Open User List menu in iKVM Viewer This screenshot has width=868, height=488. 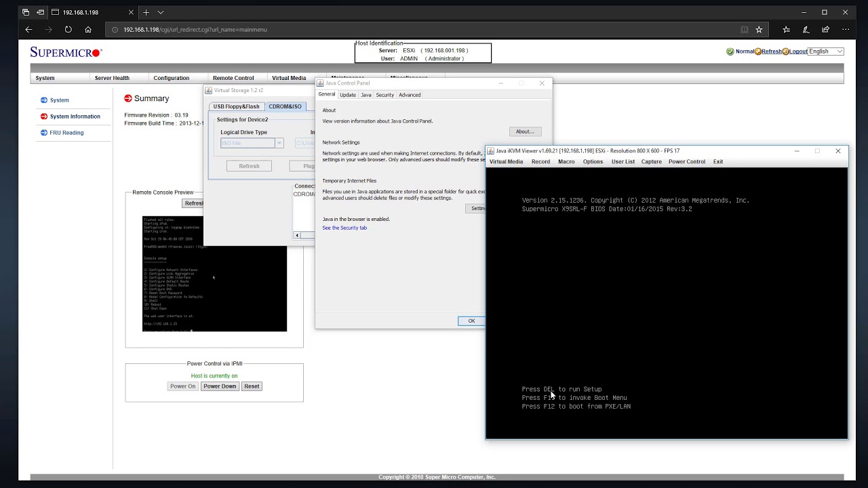pos(623,162)
